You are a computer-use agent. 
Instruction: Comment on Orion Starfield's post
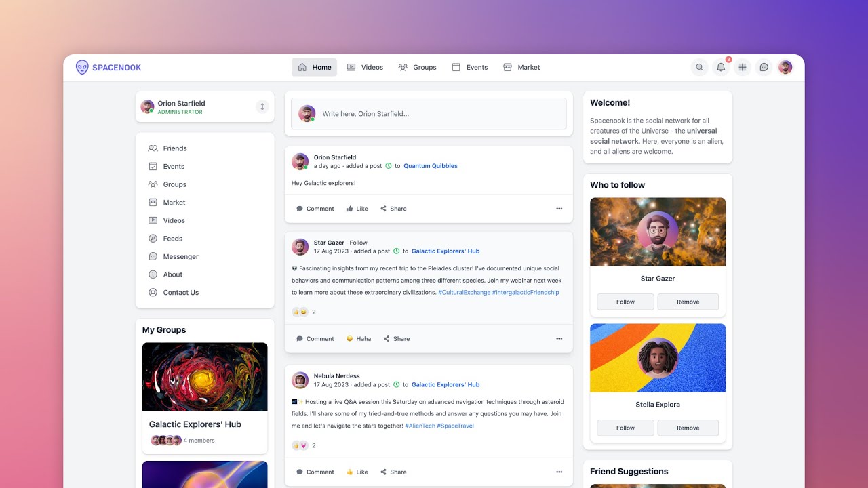315,209
